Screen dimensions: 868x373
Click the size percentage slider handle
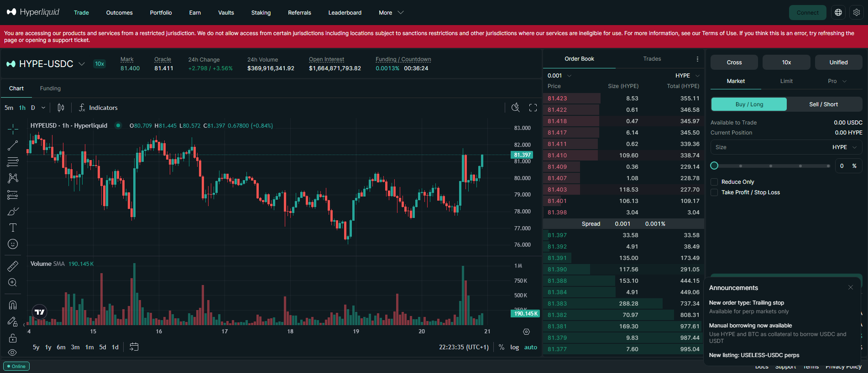coord(714,166)
